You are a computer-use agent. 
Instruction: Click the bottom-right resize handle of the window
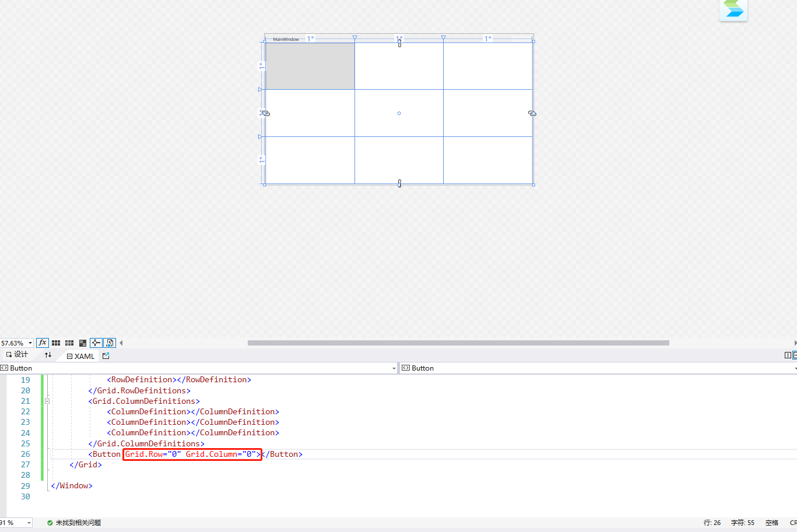coord(533,185)
